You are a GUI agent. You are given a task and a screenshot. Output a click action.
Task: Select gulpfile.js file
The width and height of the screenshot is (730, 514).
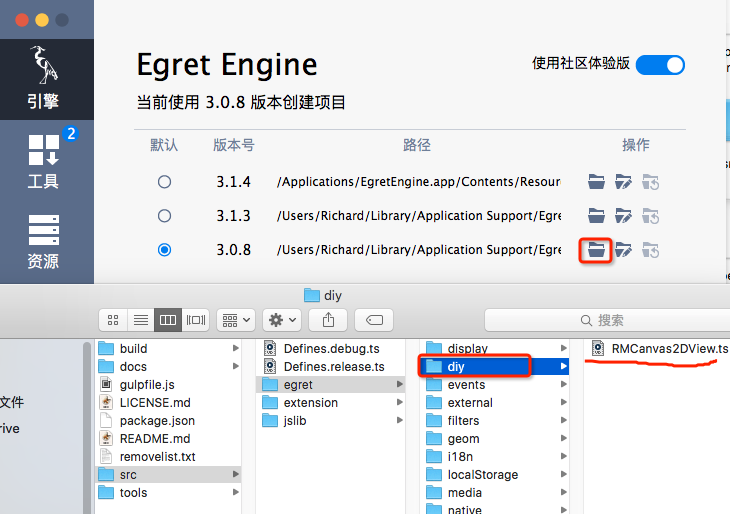[169, 385]
